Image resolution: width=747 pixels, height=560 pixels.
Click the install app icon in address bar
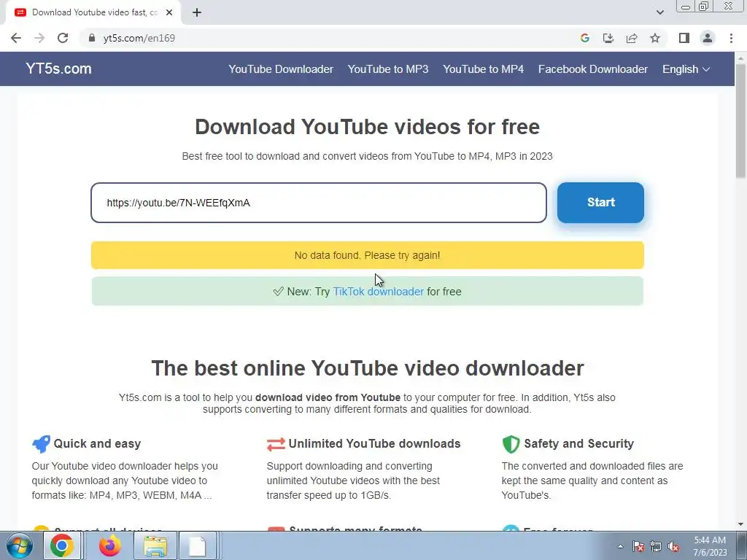coord(608,38)
